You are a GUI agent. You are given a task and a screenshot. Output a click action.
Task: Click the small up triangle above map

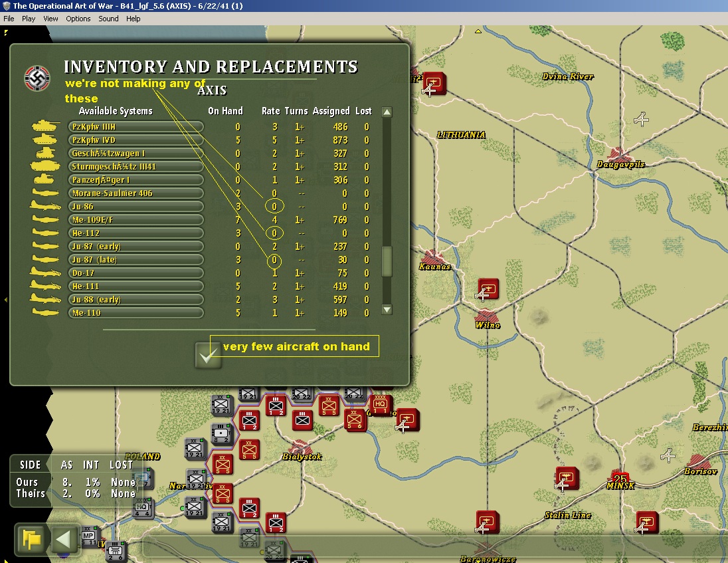click(478, 32)
